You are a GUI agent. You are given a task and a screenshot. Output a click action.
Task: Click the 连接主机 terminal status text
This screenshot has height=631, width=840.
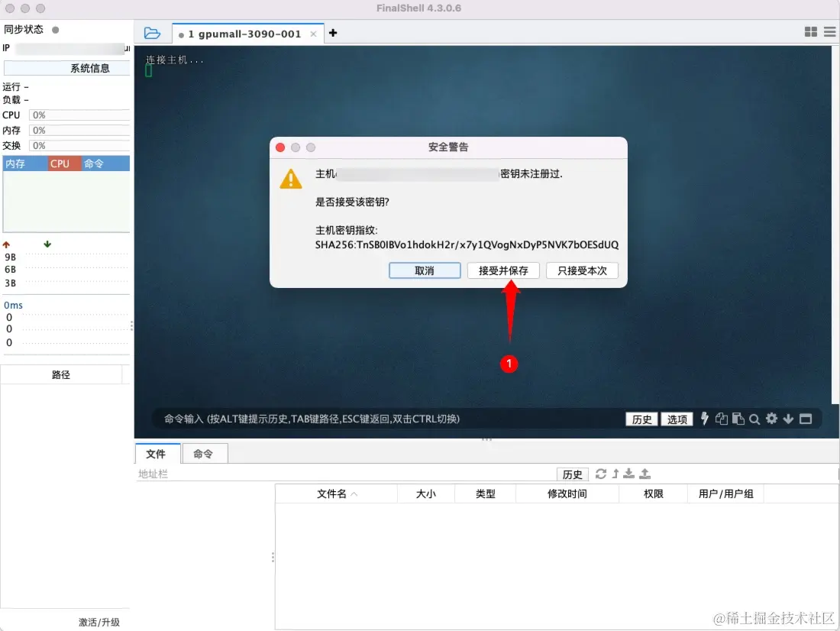pyautogui.click(x=174, y=60)
